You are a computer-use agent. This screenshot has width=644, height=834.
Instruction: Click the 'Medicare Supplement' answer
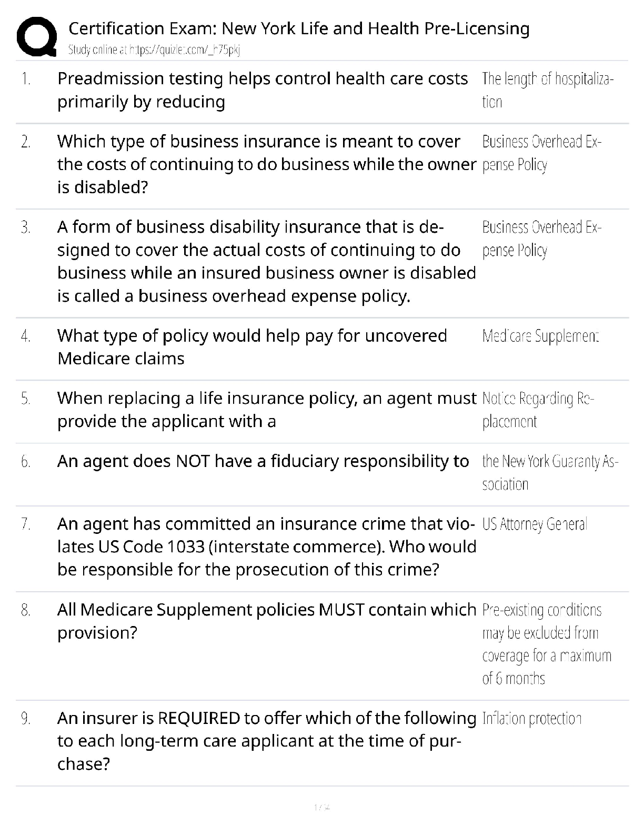click(x=540, y=336)
